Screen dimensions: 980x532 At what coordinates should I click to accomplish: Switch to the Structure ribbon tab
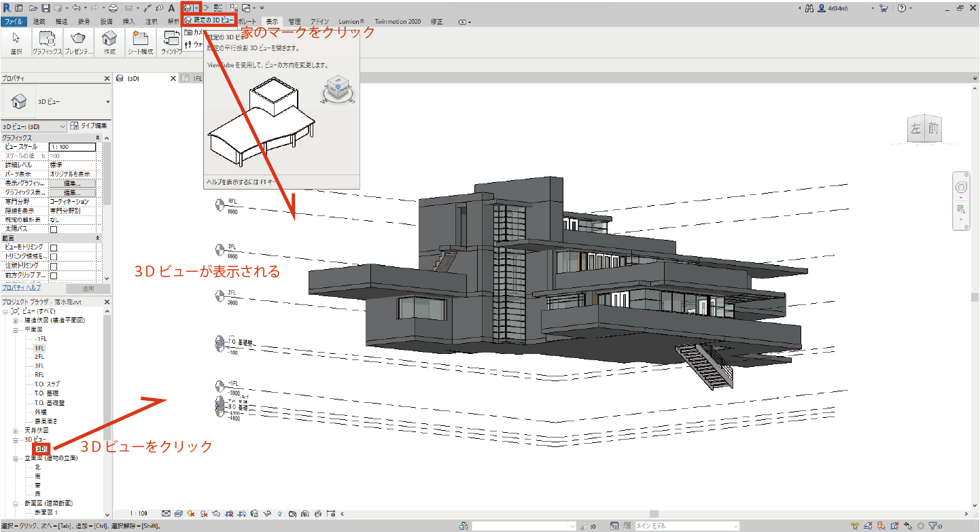[61, 22]
